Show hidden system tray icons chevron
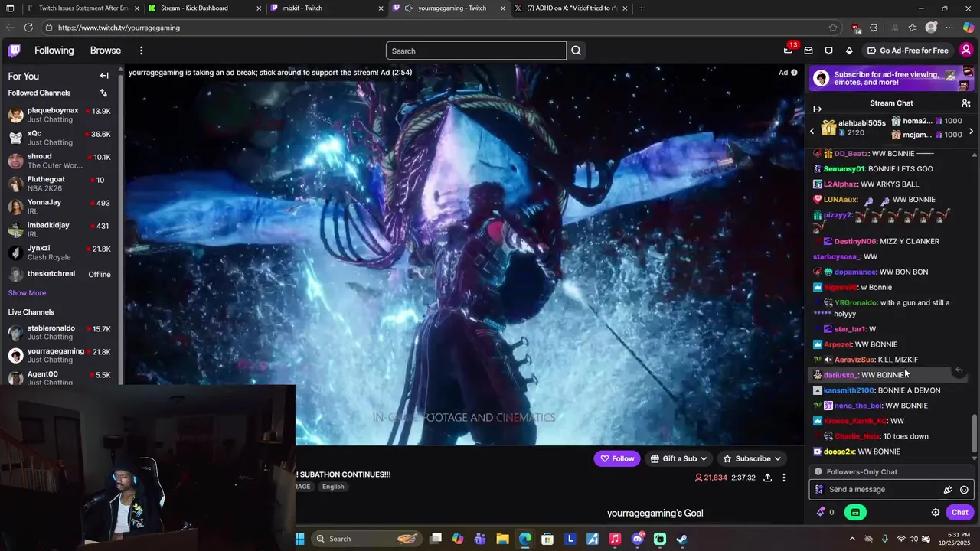 pos(852,539)
